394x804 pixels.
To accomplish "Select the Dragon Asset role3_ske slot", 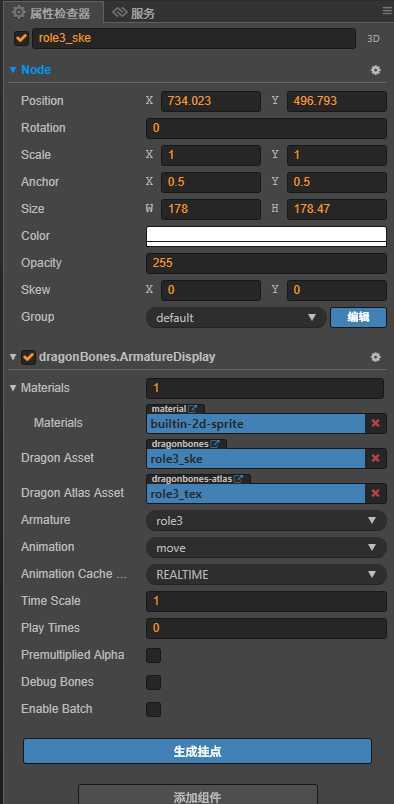I will (x=255, y=458).
